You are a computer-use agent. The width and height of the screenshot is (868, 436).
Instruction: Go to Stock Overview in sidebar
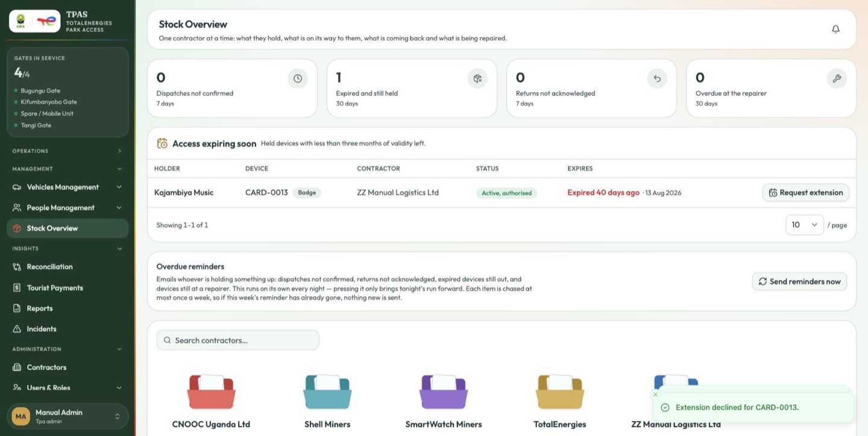(68, 228)
